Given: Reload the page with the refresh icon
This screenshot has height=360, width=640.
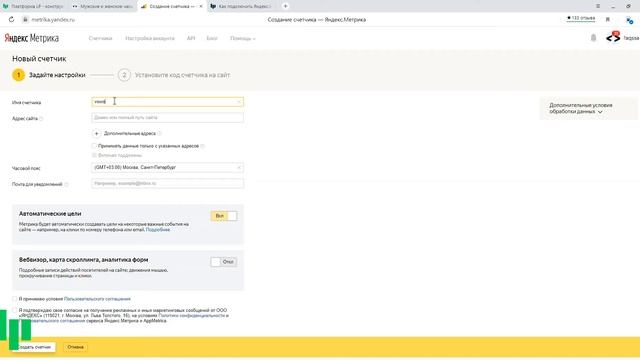Looking at the screenshot, I should 11,19.
